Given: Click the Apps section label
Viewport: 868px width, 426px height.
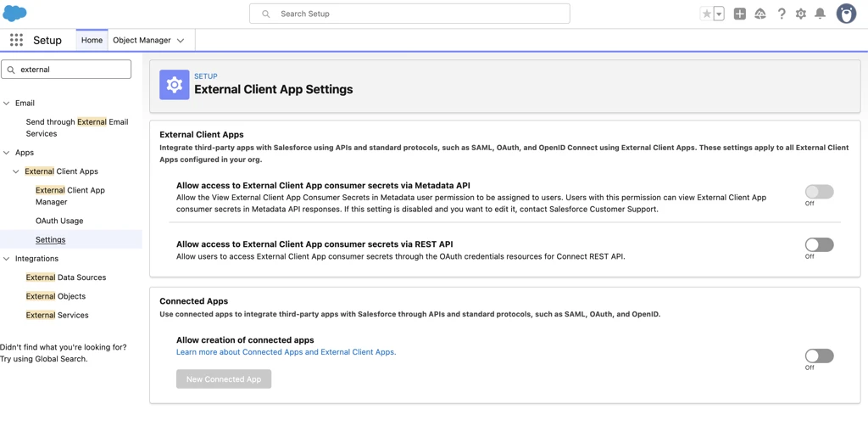Looking at the screenshot, I should click(25, 153).
